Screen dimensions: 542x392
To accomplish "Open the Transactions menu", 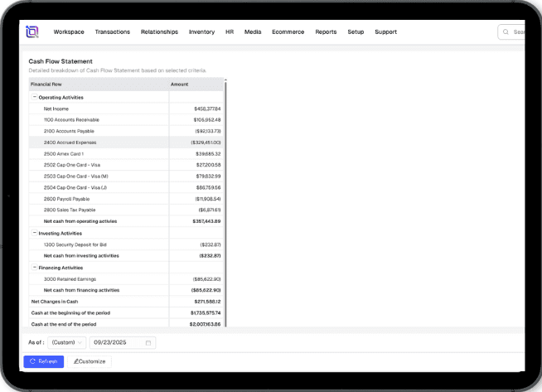I will (x=112, y=32).
